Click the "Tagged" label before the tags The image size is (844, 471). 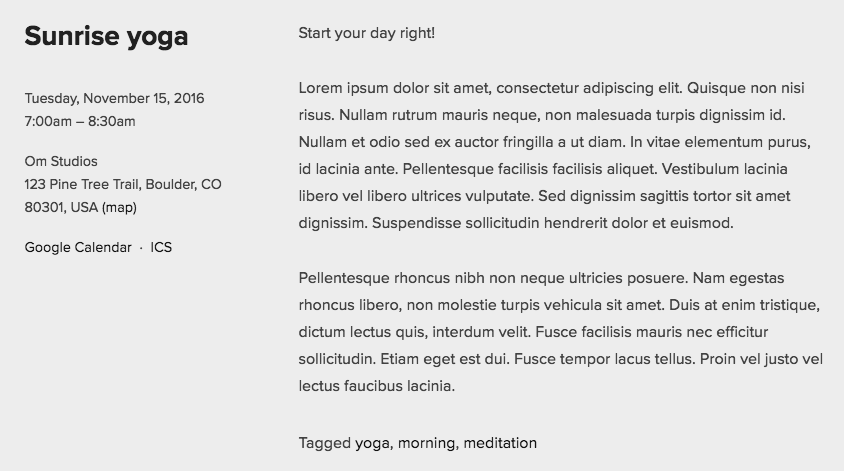click(324, 443)
